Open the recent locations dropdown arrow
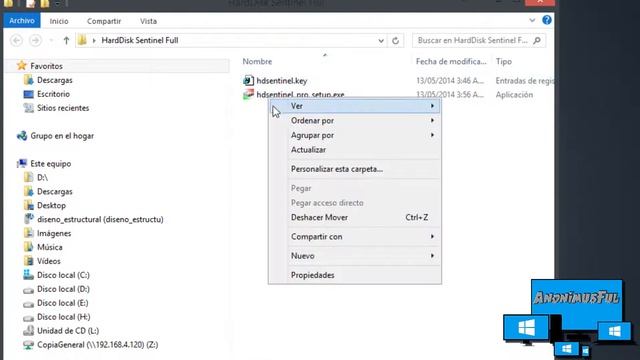Image resolution: width=640 pixels, height=360 pixels. (x=51, y=40)
